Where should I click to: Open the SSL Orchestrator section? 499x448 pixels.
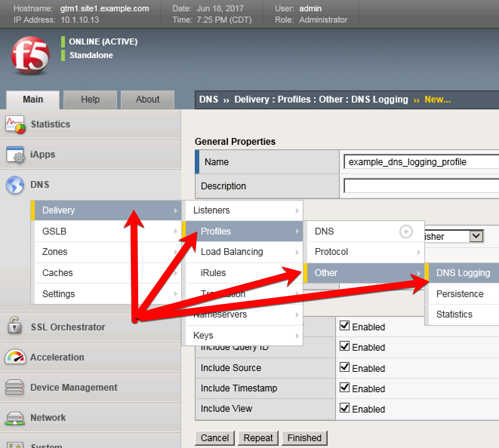pos(90,327)
